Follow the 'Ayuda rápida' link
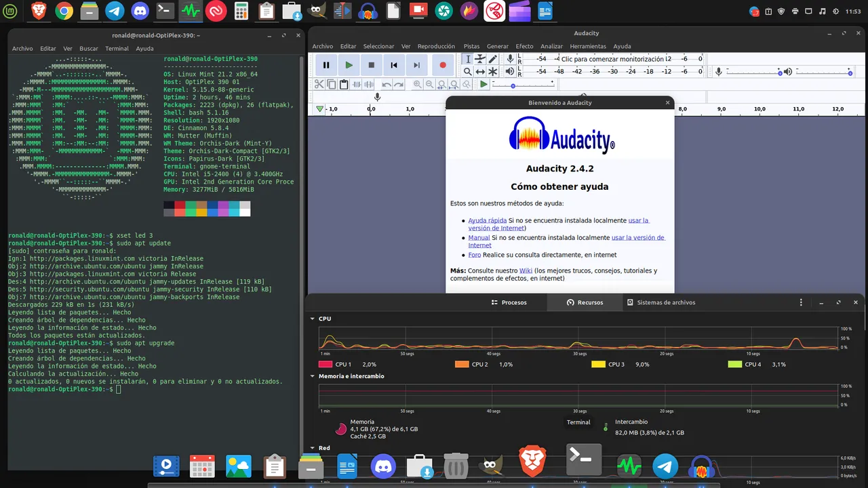Image resolution: width=868 pixels, height=488 pixels. tap(488, 220)
